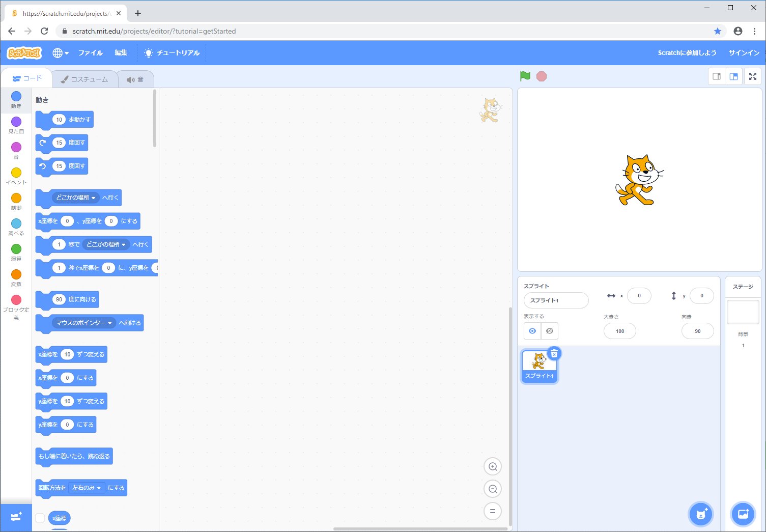766x532 pixels.
Task: Expand the マウスのポインター dropdown
Action: [109, 323]
